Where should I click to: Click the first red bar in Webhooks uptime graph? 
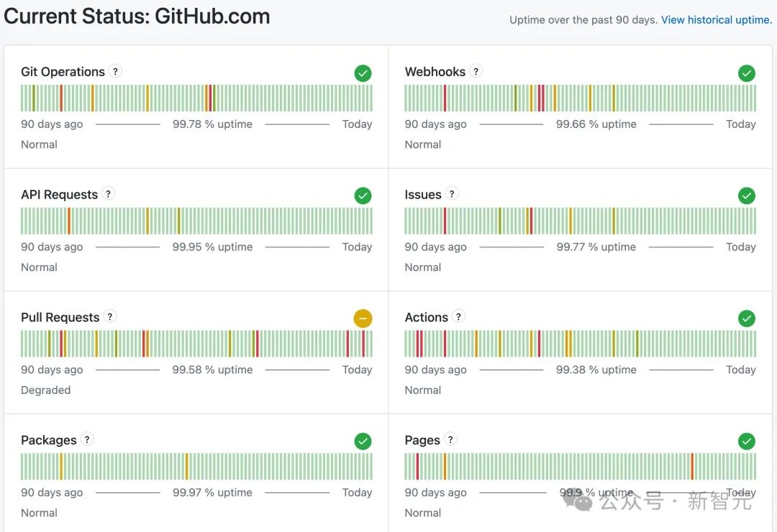pos(445,98)
